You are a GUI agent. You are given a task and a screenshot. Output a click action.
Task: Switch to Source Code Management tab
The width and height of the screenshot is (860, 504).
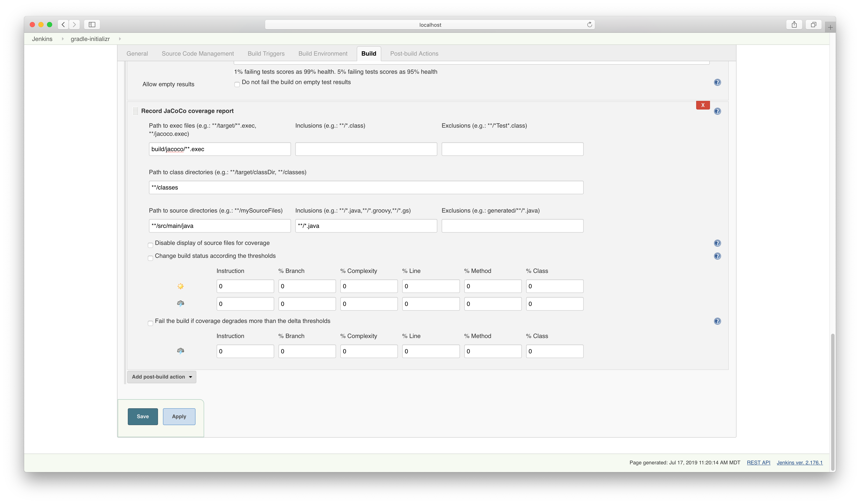[198, 54]
